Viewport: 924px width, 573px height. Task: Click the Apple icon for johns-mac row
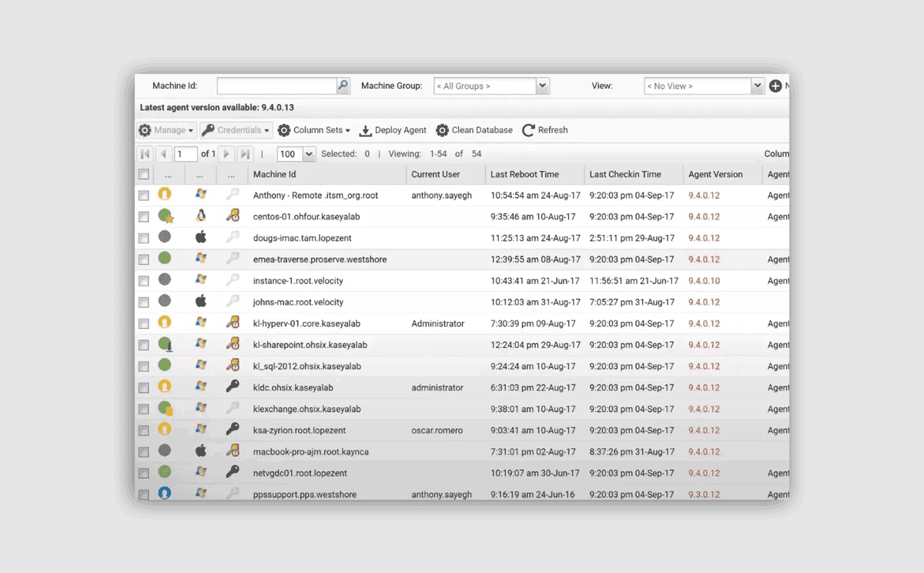(201, 301)
